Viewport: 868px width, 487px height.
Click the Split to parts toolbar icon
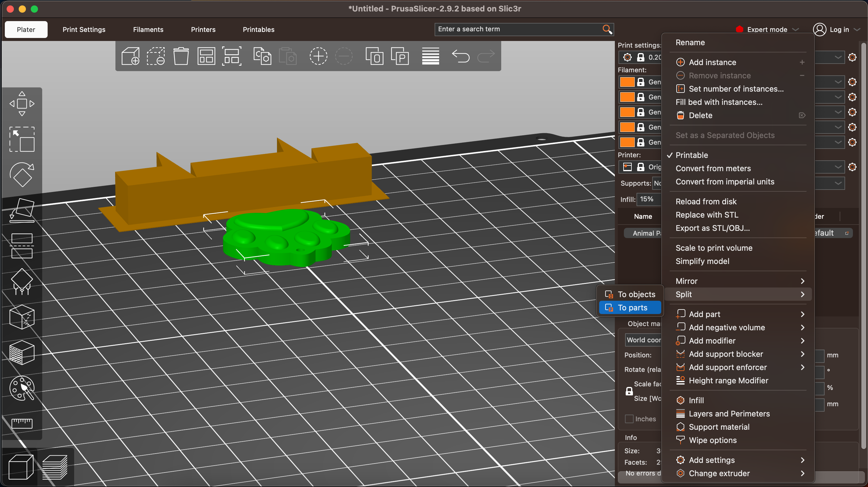tap(400, 56)
